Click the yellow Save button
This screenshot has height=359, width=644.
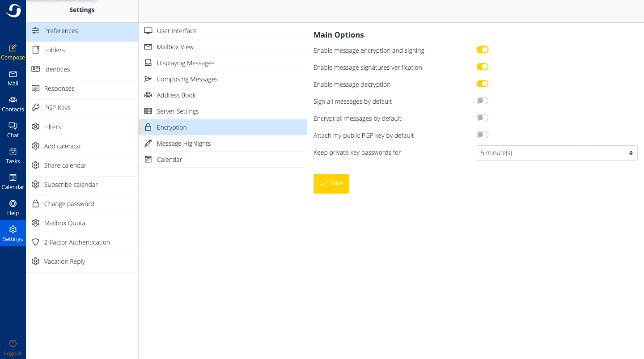point(331,183)
